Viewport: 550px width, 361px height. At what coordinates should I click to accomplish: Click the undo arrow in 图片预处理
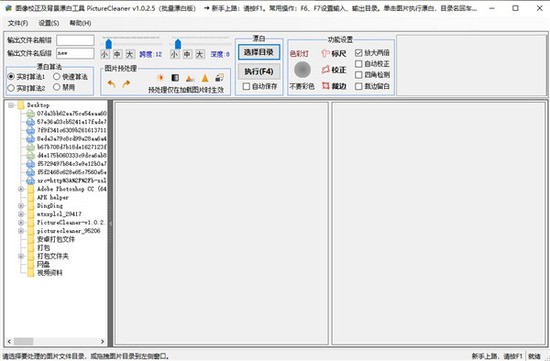[x=112, y=84]
